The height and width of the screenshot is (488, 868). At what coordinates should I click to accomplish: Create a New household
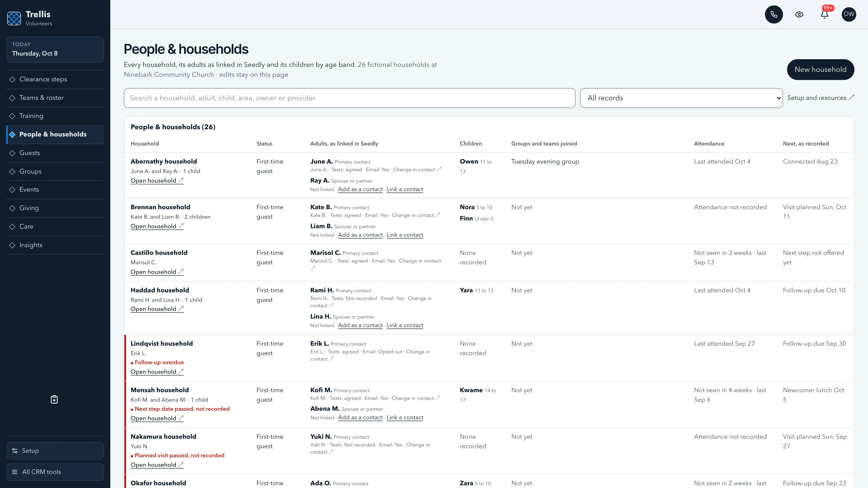tap(820, 70)
